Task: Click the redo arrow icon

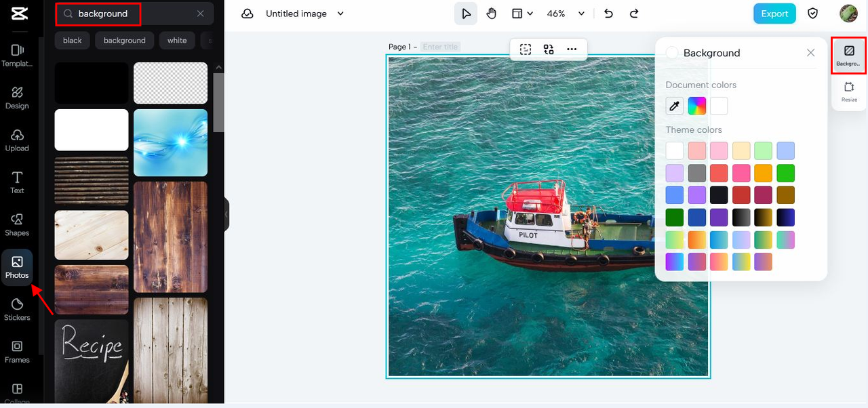Action: click(634, 14)
